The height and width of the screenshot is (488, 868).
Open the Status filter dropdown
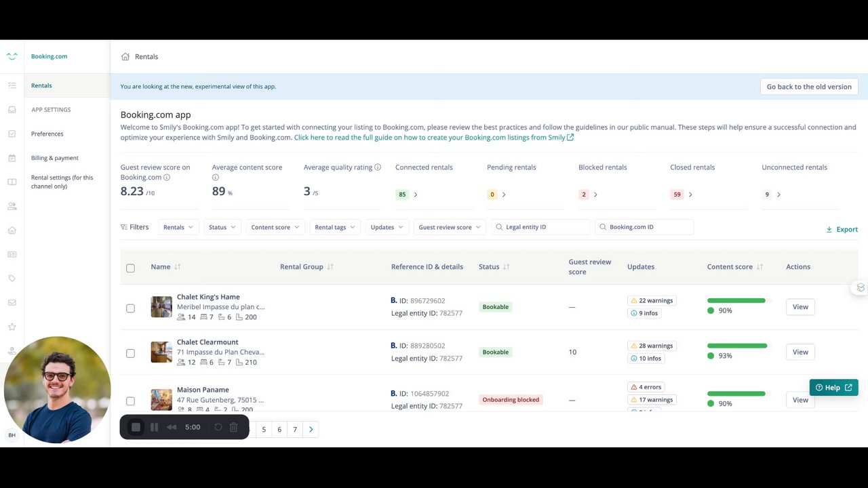222,227
